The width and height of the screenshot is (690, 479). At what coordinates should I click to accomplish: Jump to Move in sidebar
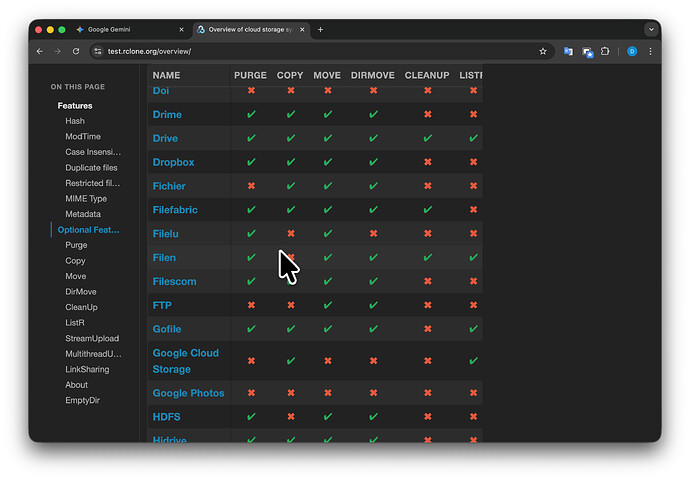76,276
